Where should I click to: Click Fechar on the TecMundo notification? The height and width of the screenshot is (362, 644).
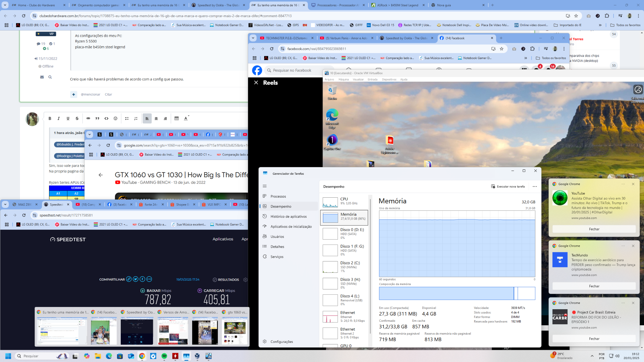click(x=594, y=286)
